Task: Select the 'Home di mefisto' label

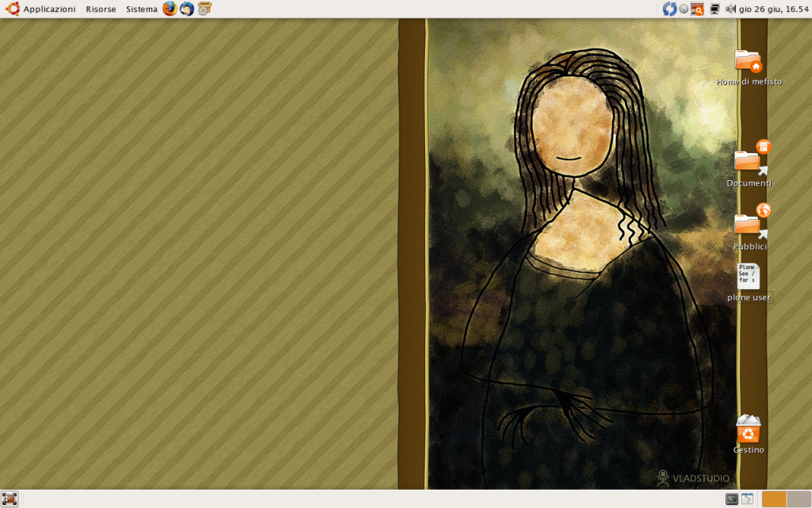Action: (x=749, y=82)
